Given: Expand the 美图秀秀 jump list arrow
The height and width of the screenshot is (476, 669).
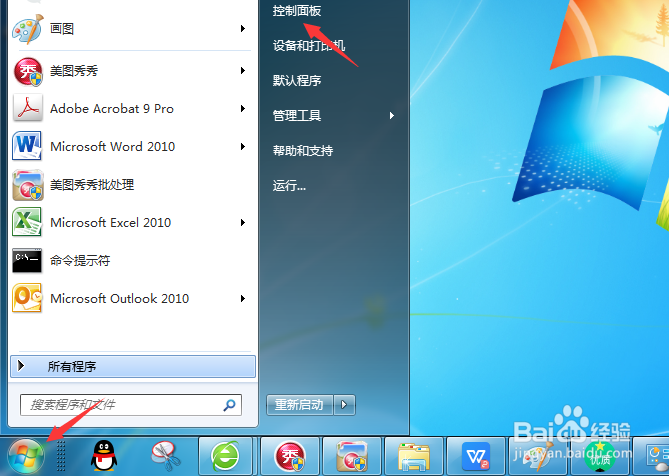Looking at the screenshot, I should (x=242, y=70).
